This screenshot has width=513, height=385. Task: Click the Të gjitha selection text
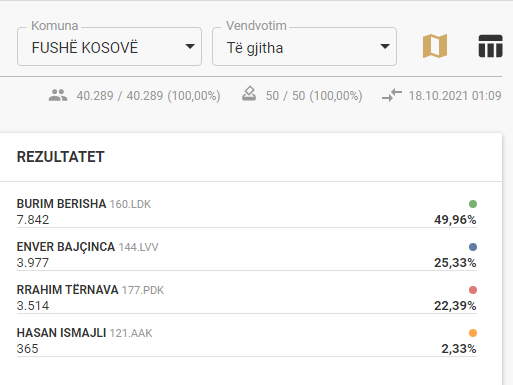click(x=255, y=48)
